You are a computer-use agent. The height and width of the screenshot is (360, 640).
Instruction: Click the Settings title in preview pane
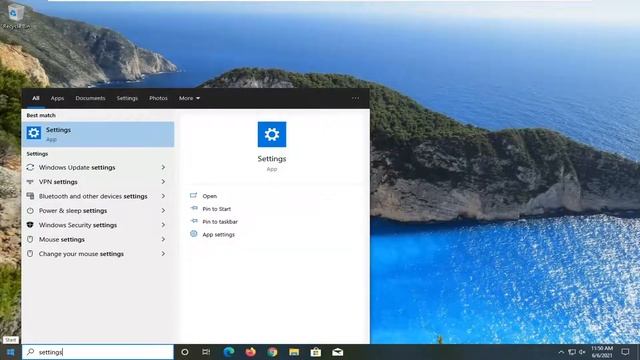pos(272,159)
